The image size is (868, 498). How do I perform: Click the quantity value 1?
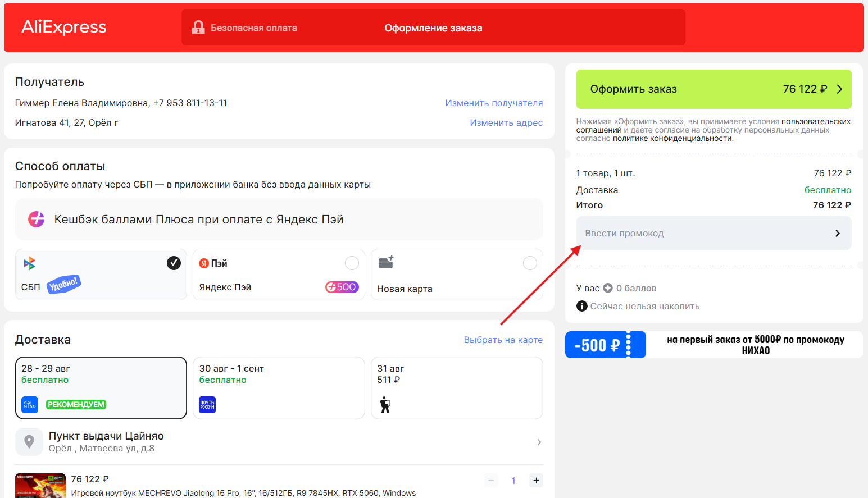pyautogui.click(x=513, y=480)
